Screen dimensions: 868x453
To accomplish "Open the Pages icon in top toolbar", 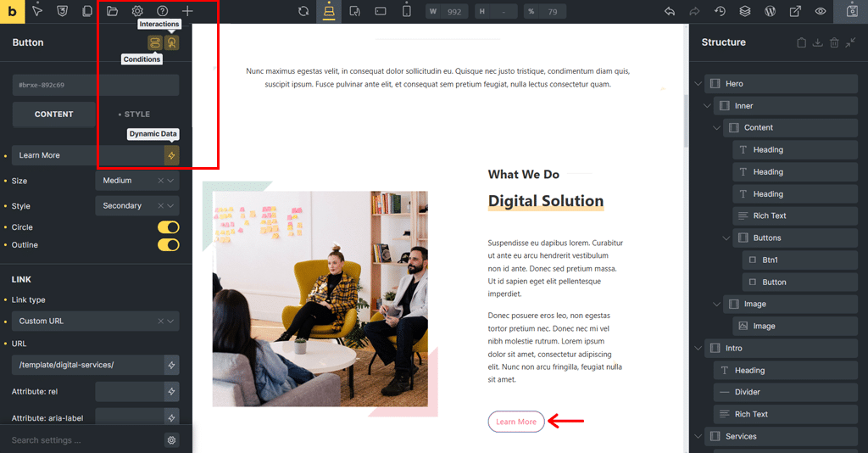I will coord(87,11).
